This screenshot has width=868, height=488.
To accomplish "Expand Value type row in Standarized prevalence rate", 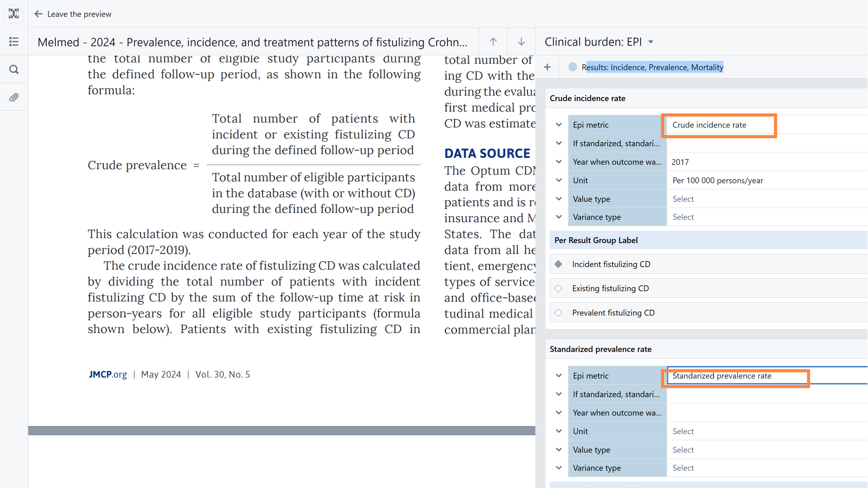I will click(x=559, y=450).
